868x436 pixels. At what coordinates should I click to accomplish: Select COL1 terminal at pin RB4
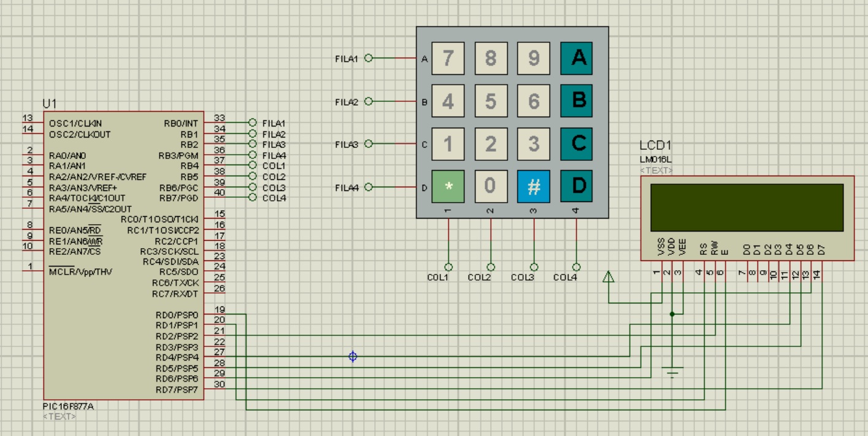pyautogui.click(x=252, y=165)
